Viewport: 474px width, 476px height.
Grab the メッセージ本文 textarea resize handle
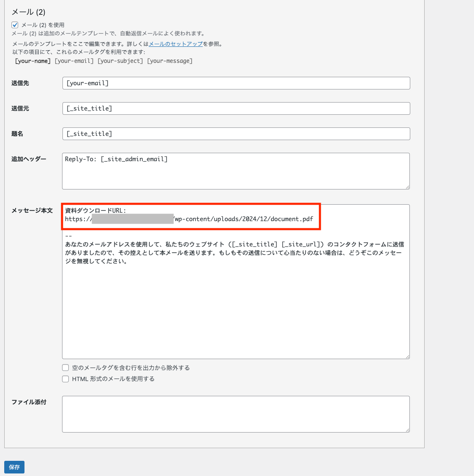point(407,357)
